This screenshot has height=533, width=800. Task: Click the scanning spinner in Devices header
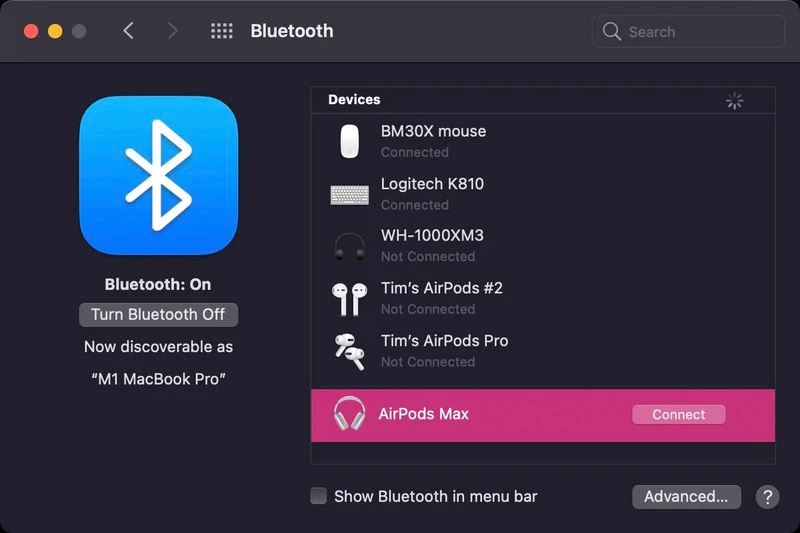click(735, 100)
